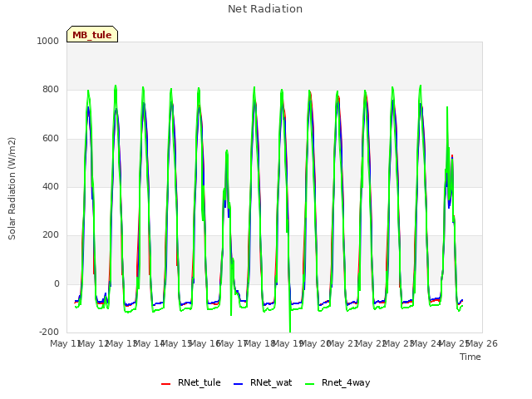Screen dimensions: 532x399
Task: Click the -200 y-axis tick label
Action: 49,332
